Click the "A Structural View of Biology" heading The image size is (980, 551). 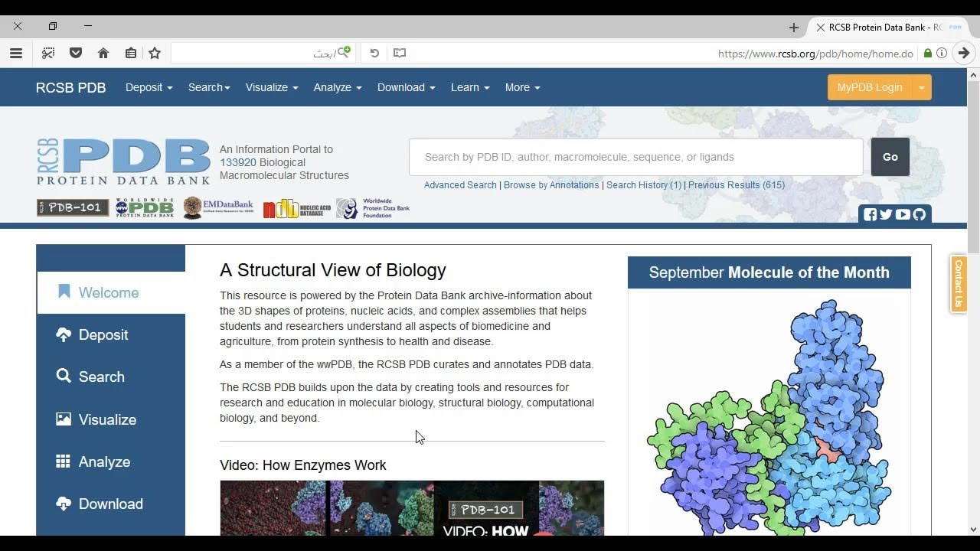tap(333, 270)
